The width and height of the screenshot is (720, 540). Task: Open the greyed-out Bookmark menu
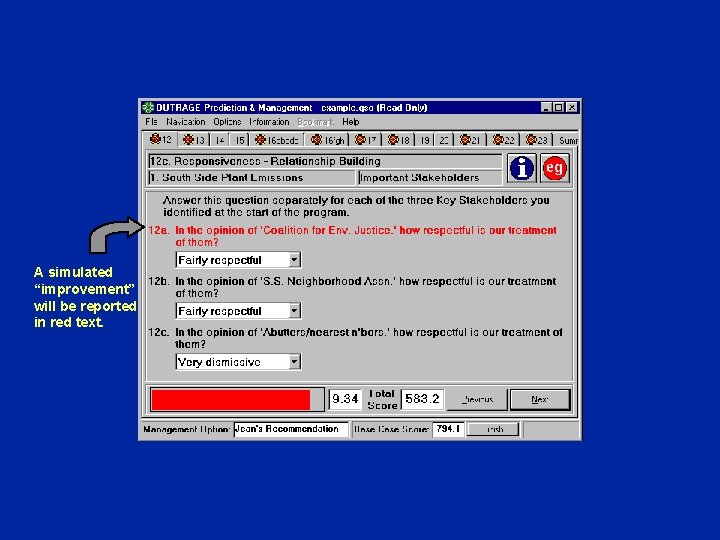(x=315, y=122)
